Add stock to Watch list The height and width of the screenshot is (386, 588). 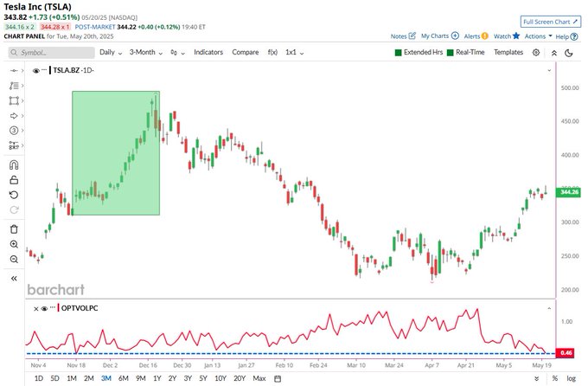pyautogui.click(x=507, y=36)
